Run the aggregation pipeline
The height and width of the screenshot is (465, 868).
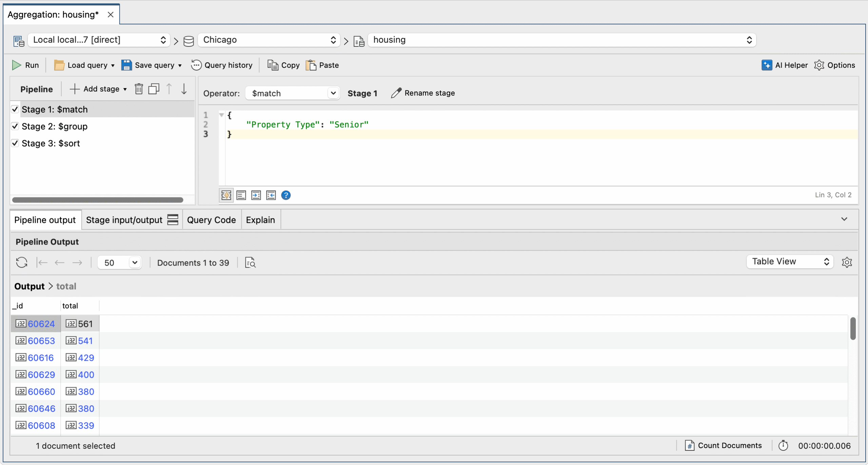pos(25,65)
